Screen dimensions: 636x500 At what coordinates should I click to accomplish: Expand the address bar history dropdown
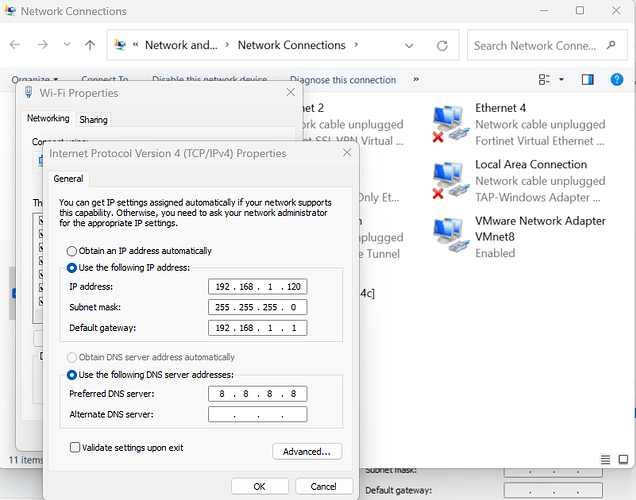tap(409, 46)
